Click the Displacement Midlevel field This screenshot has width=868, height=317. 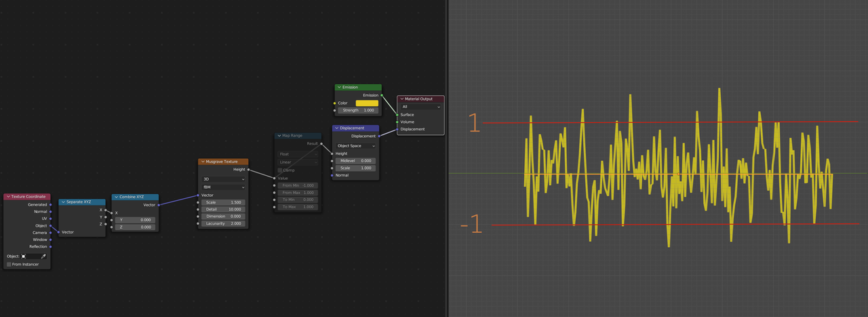coord(357,161)
